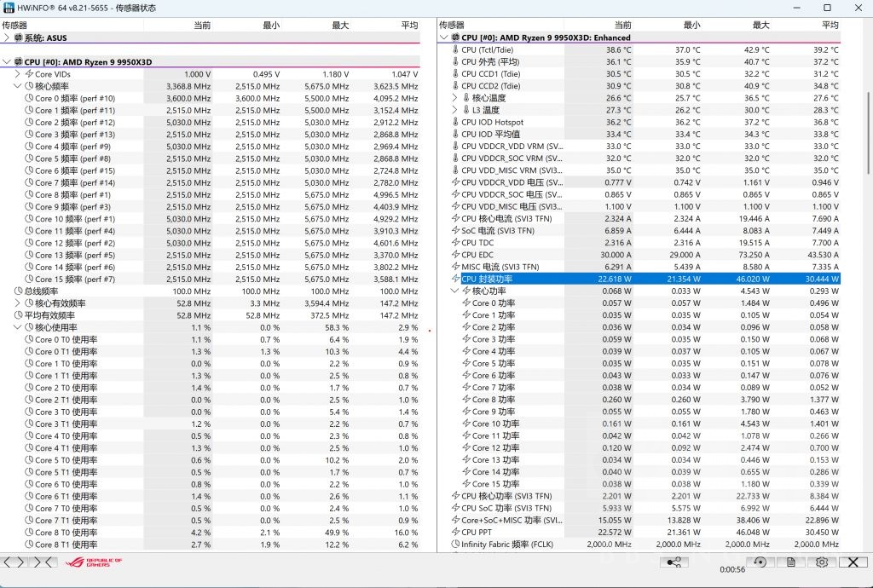Open the log file document icon

pos(791,562)
